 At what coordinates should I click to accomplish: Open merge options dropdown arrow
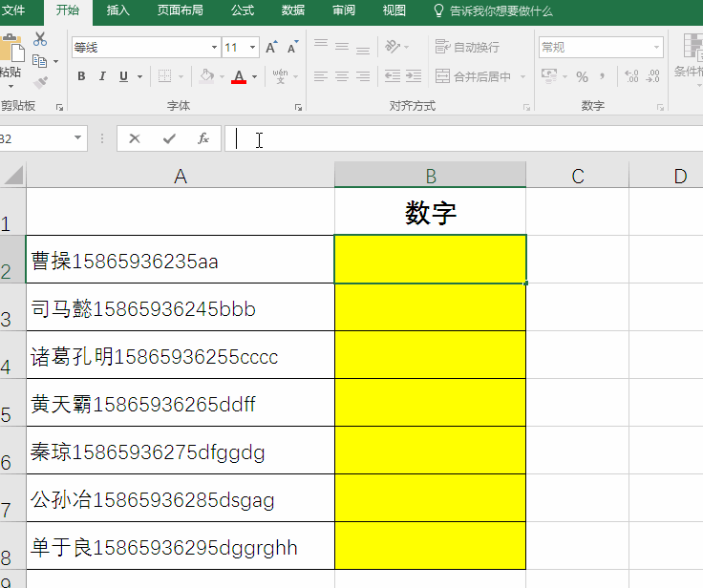click(522, 76)
